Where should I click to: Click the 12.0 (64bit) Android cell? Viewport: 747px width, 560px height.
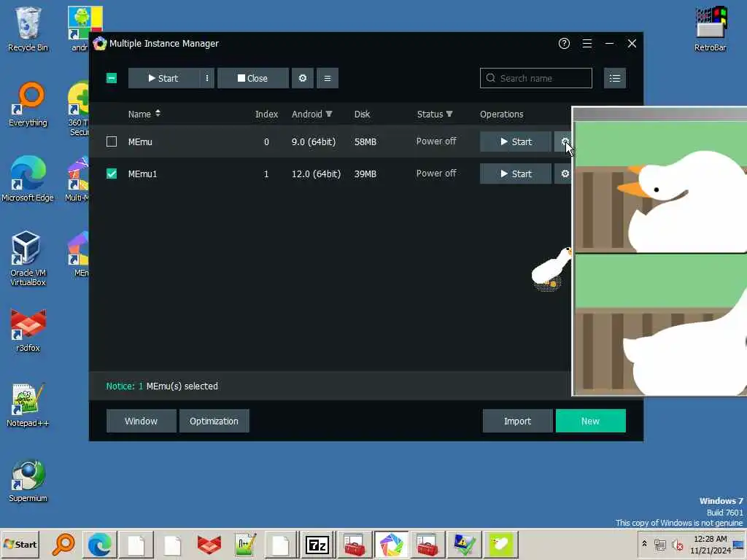pyautogui.click(x=317, y=174)
